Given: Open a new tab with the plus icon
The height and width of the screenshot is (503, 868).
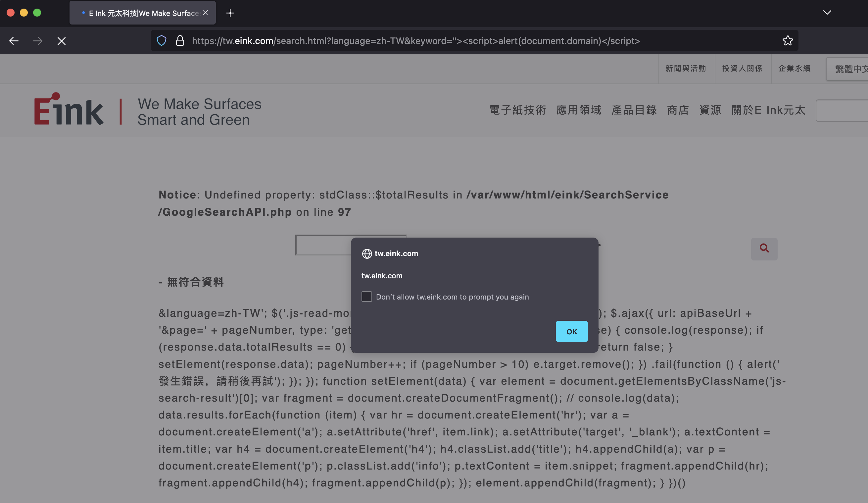Looking at the screenshot, I should [x=230, y=13].
